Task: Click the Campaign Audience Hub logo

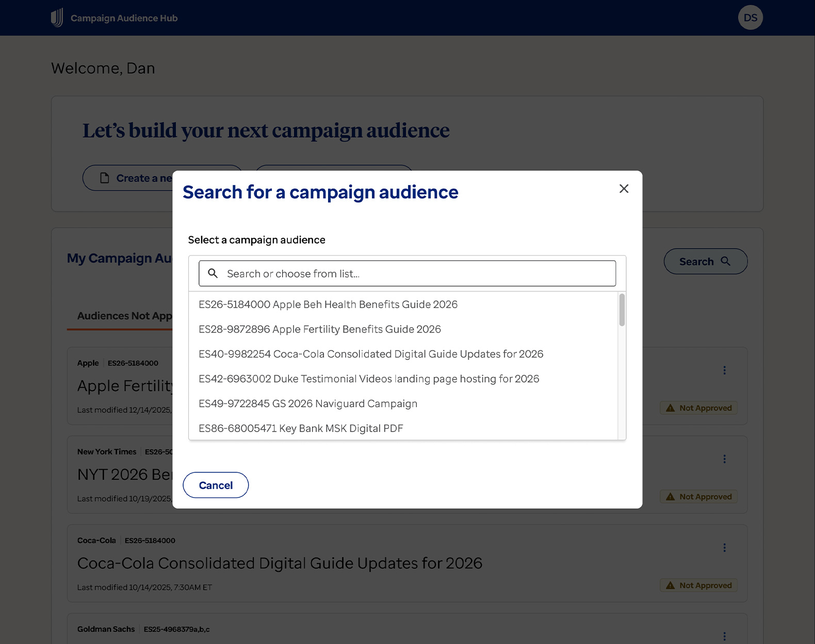Action: tap(57, 18)
